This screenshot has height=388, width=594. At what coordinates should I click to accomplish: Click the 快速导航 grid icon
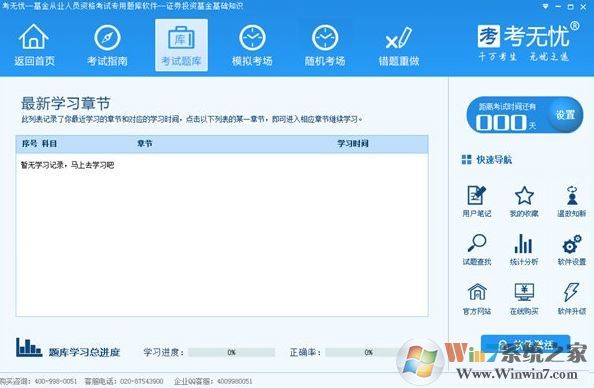coord(466,160)
